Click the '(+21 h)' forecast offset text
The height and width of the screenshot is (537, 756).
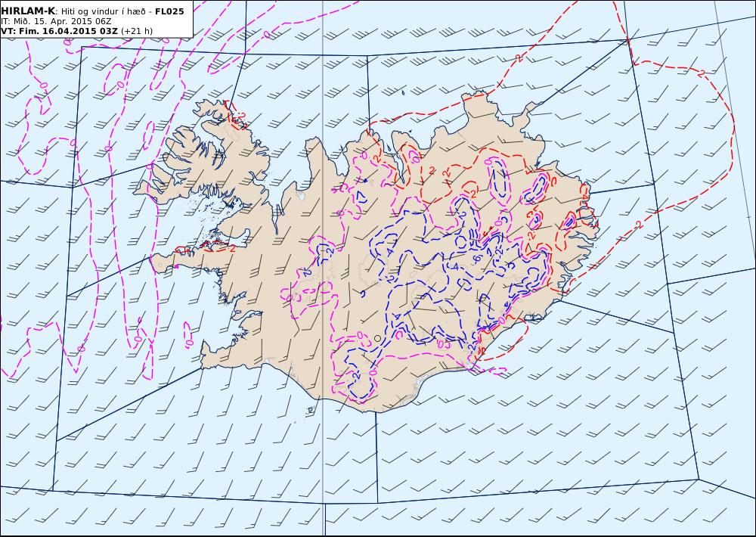(x=136, y=31)
